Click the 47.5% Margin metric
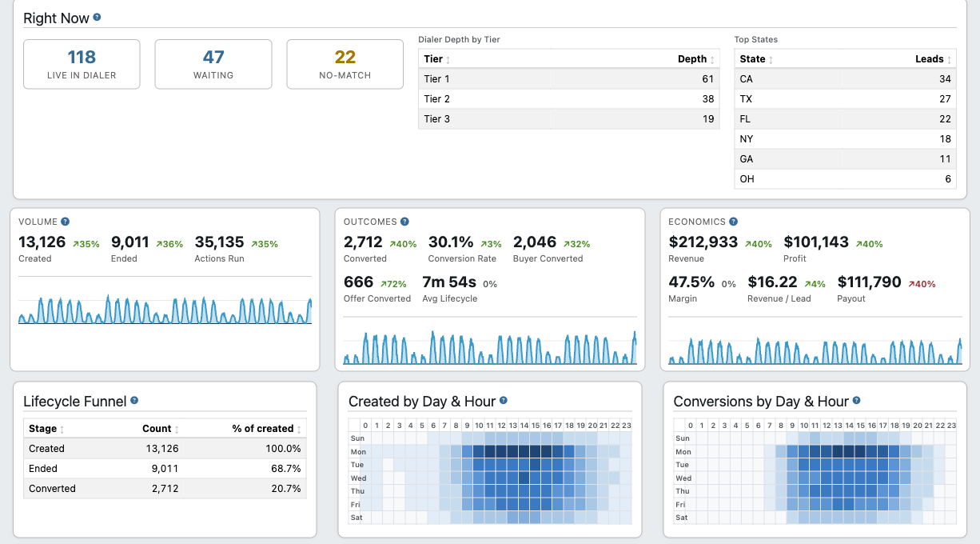980x544 pixels. tap(703, 289)
